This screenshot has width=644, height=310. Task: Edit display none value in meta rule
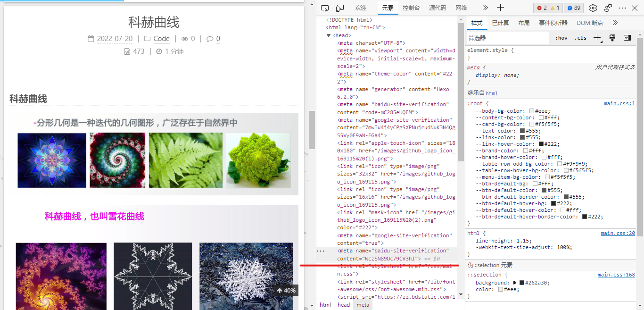coord(510,75)
